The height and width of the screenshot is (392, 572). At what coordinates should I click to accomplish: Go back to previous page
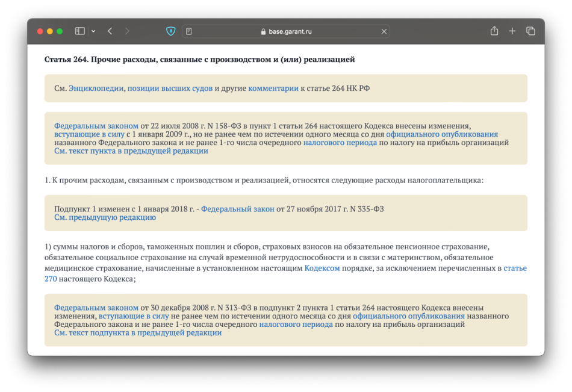tap(110, 31)
